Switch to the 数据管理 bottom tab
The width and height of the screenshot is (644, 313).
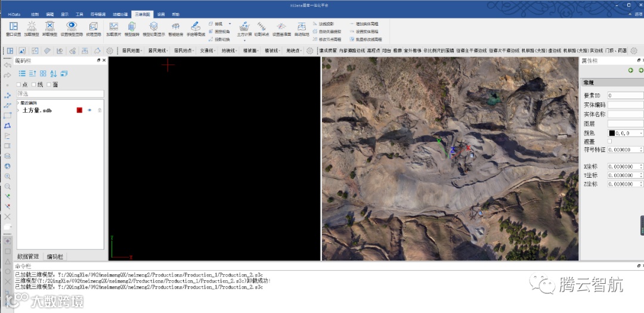point(28,256)
